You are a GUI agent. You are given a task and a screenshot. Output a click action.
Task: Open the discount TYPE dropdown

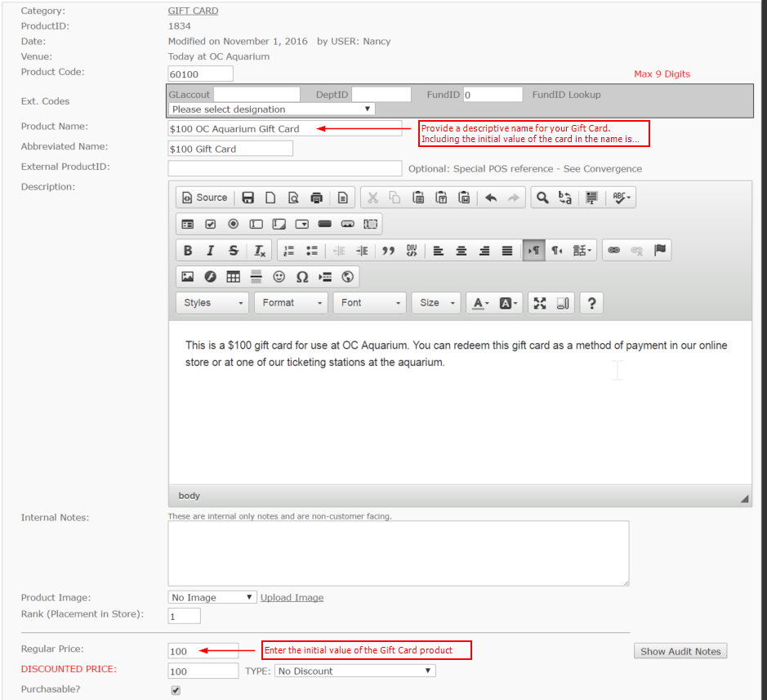click(355, 671)
